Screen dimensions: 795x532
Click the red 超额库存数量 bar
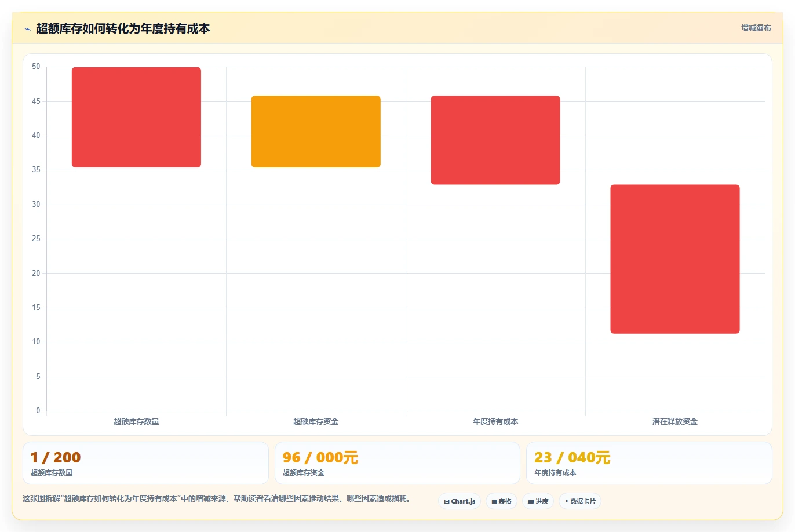click(136, 117)
